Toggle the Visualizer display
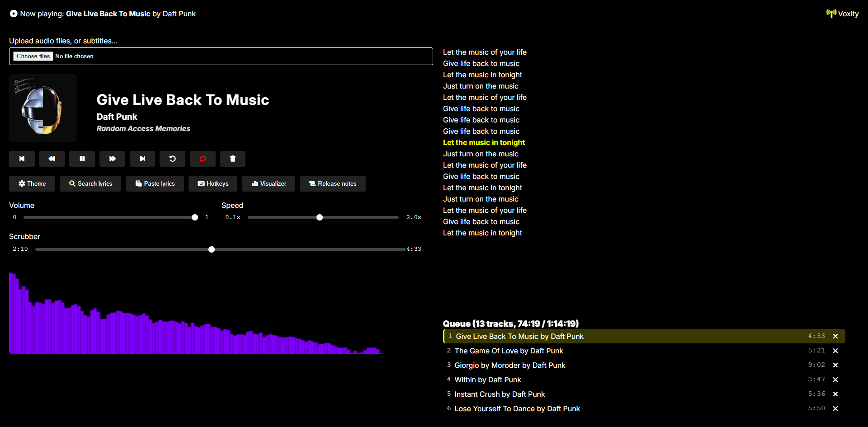The height and width of the screenshot is (427, 868). pos(269,183)
